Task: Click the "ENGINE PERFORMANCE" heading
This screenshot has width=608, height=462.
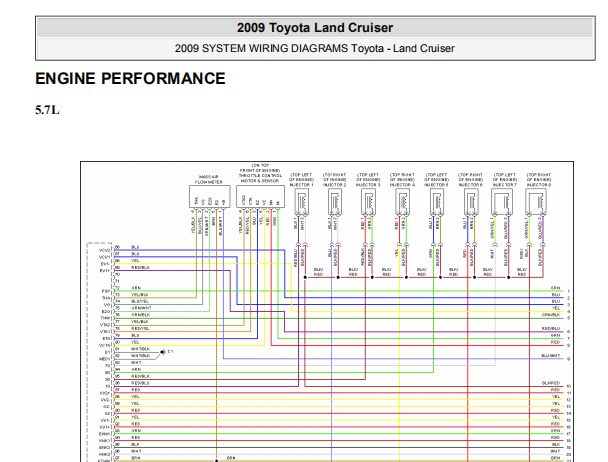Action: (130, 79)
